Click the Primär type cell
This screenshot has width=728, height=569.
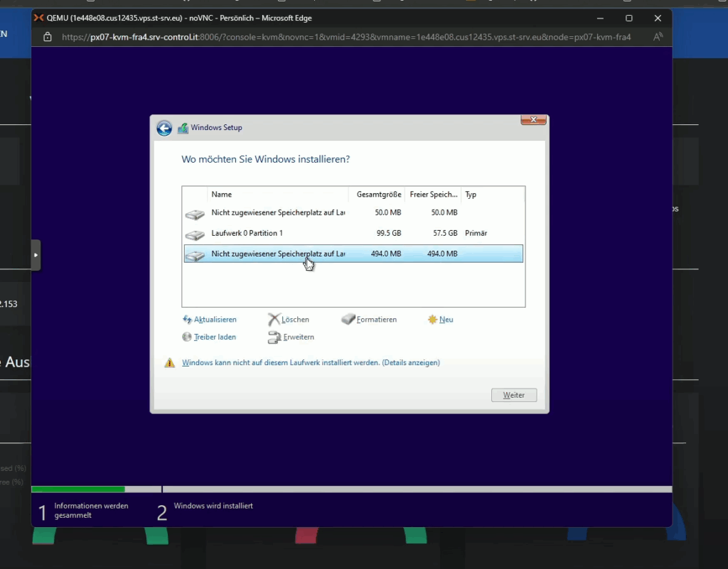(x=476, y=233)
